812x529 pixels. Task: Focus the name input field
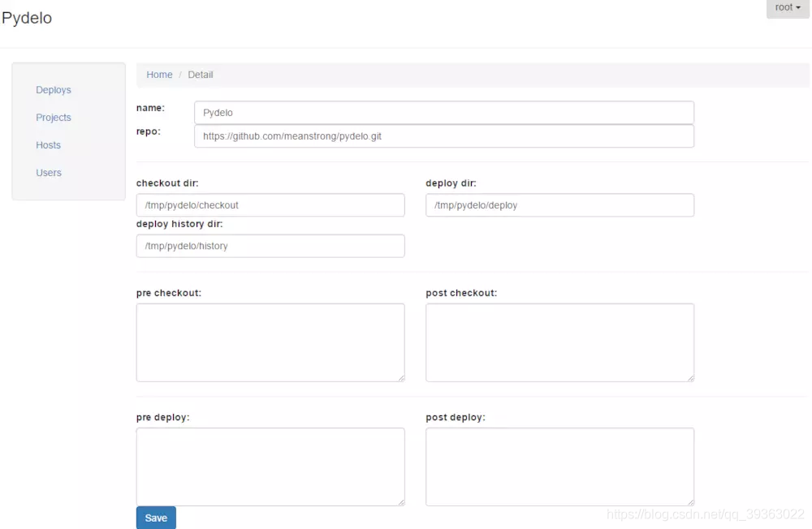point(444,112)
